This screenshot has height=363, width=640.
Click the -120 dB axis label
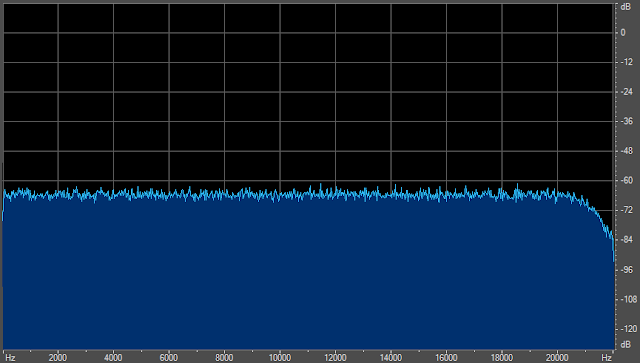[x=629, y=329]
